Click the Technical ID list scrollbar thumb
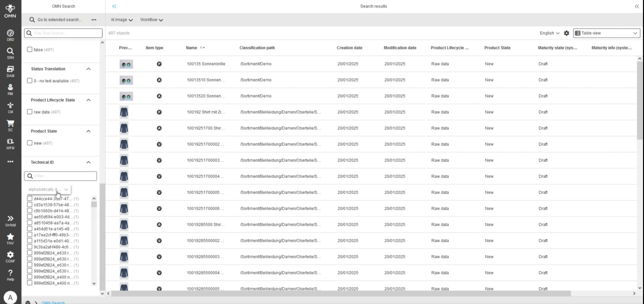 click(x=94, y=204)
